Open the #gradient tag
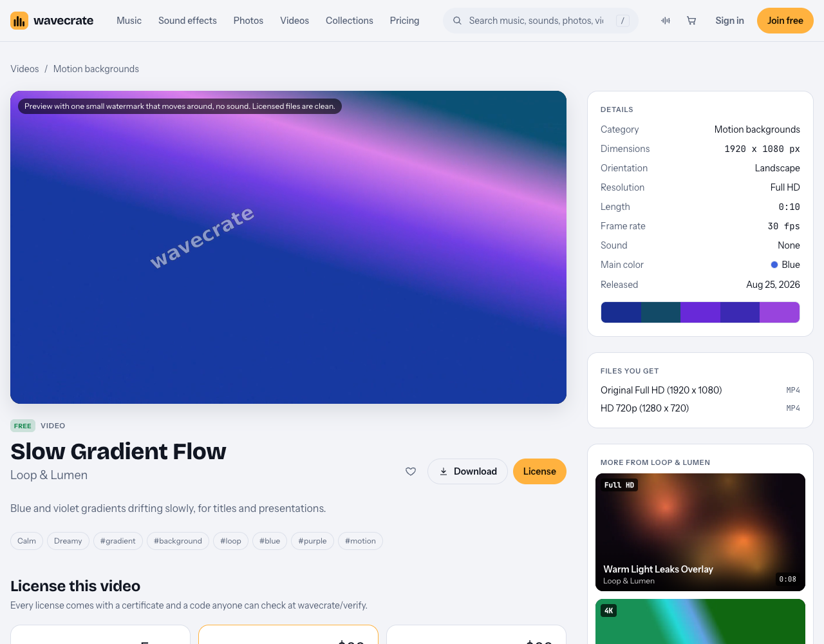This screenshot has width=824, height=644. 118,541
